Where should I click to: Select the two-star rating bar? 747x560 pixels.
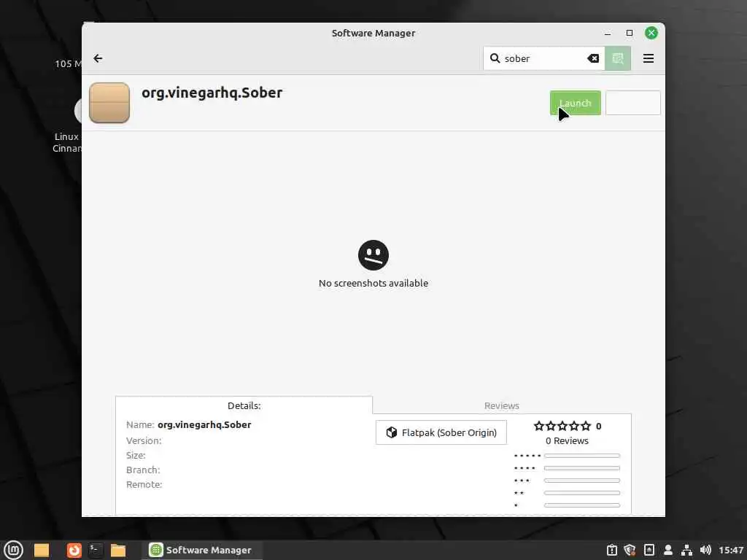[581, 493]
